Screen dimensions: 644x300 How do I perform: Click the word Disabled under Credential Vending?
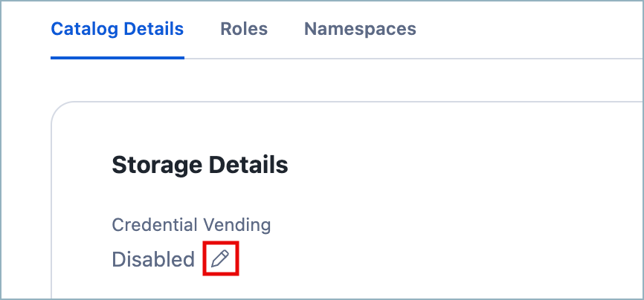click(152, 260)
